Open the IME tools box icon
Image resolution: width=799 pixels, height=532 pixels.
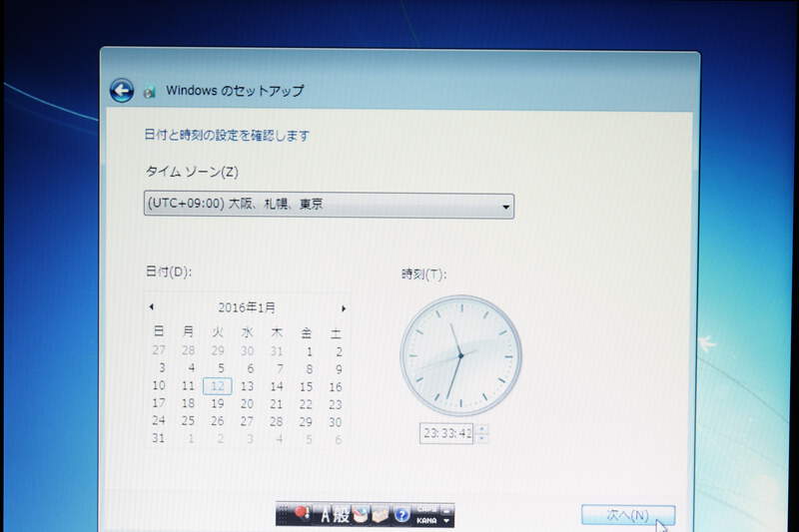[381, 515]
